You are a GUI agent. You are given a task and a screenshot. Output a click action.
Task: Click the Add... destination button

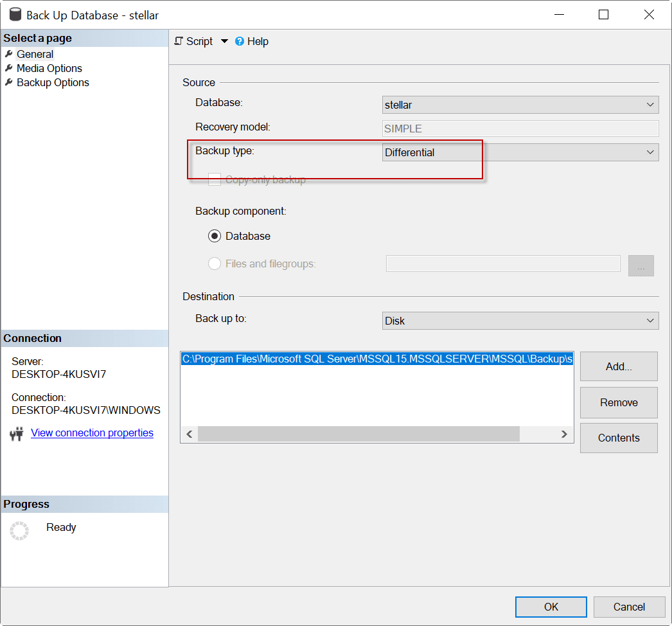[618, 366]
